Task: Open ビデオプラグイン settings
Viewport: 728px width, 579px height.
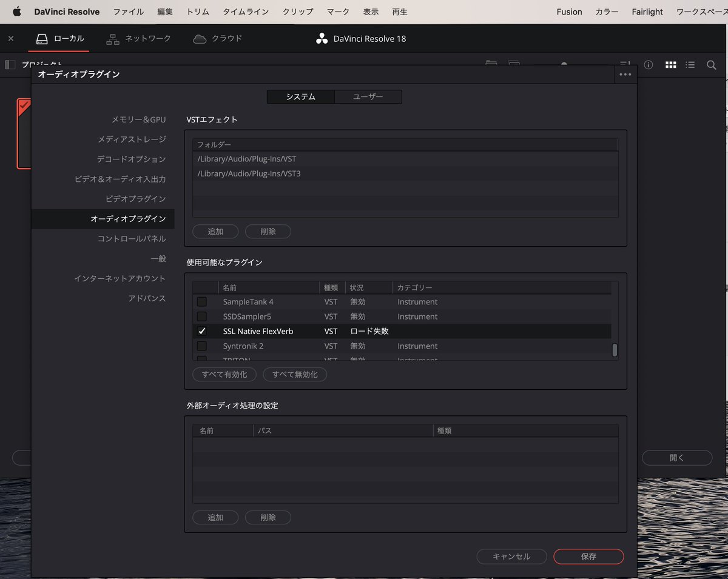Action: point(135,199)
